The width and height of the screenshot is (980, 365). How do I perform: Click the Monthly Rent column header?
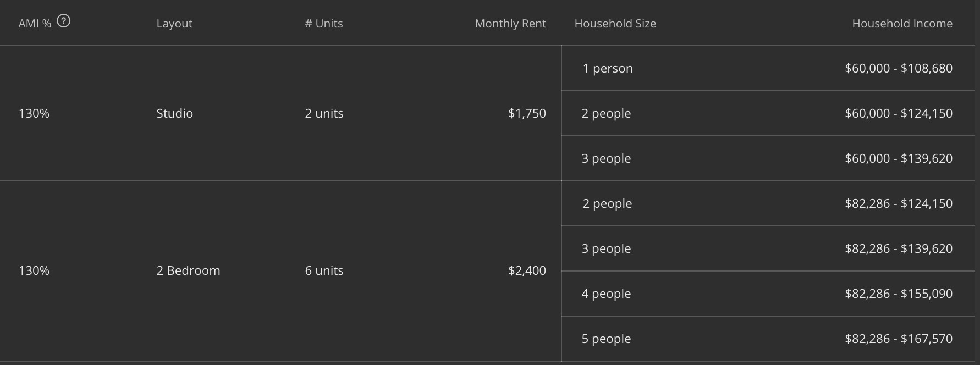click(x=510, y=24)
